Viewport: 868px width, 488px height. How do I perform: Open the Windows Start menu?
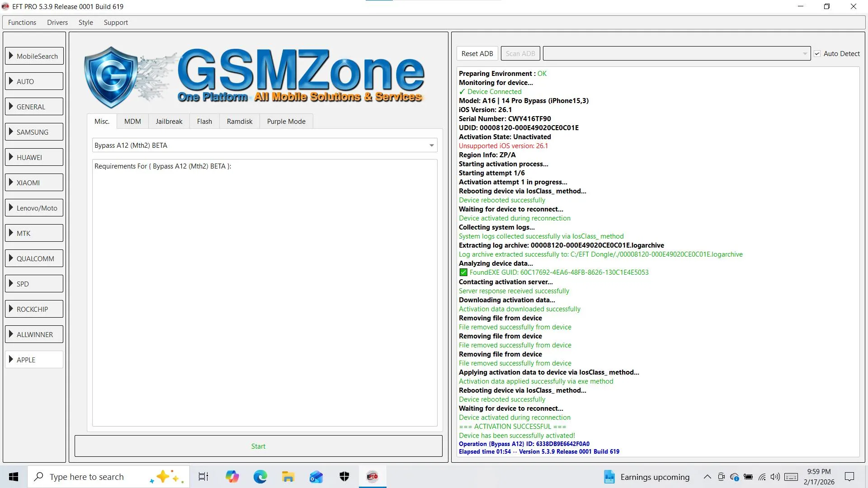coord(14,477)
